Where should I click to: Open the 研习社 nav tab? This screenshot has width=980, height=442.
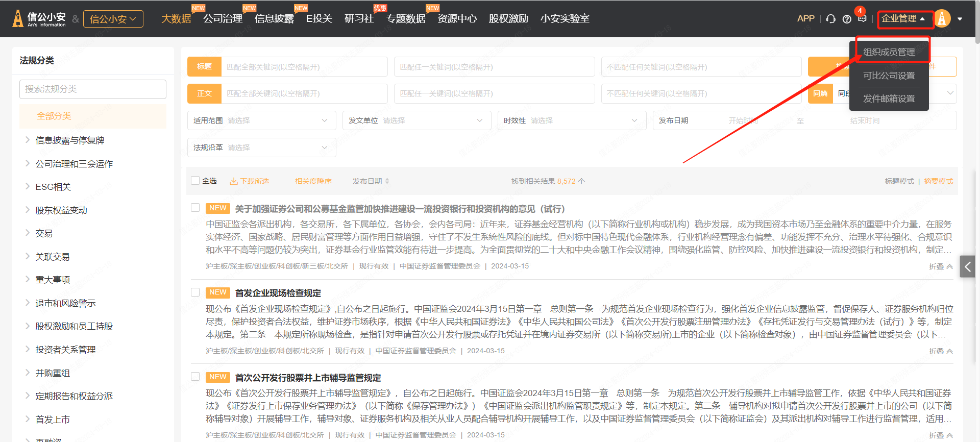pos(359,19)
